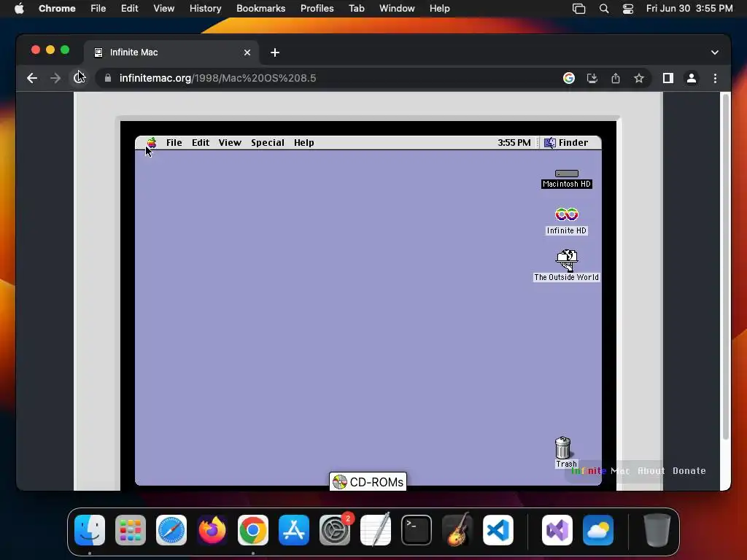This screenshot has height=560, width=747.
Task: Launch Safari from the Dock
Action: [x=171, y=530]
